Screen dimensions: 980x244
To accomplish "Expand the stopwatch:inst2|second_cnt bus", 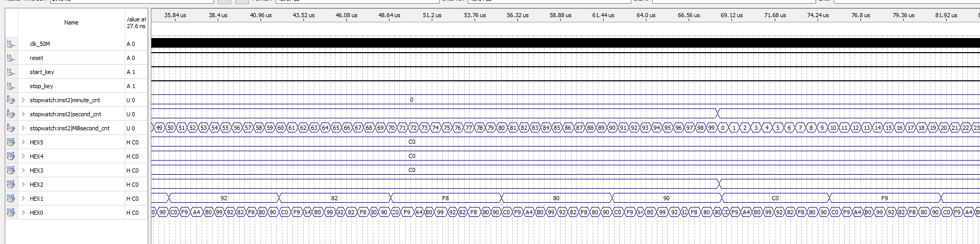I will pyautogui.click(x=23, y=114).
